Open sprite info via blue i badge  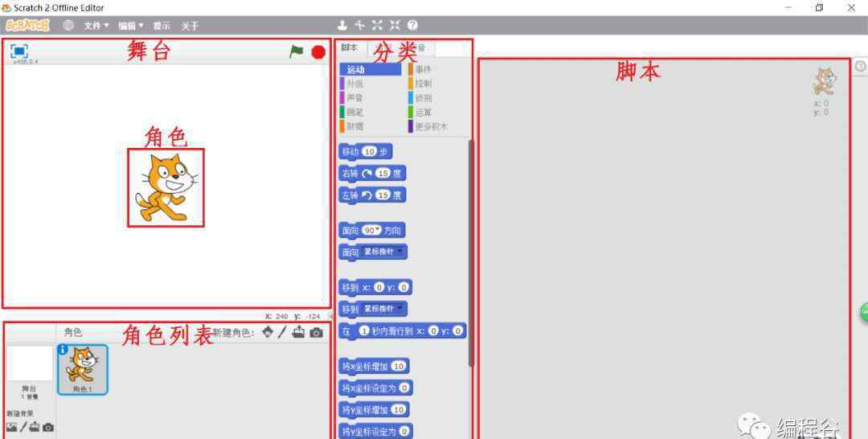(63, 350)
